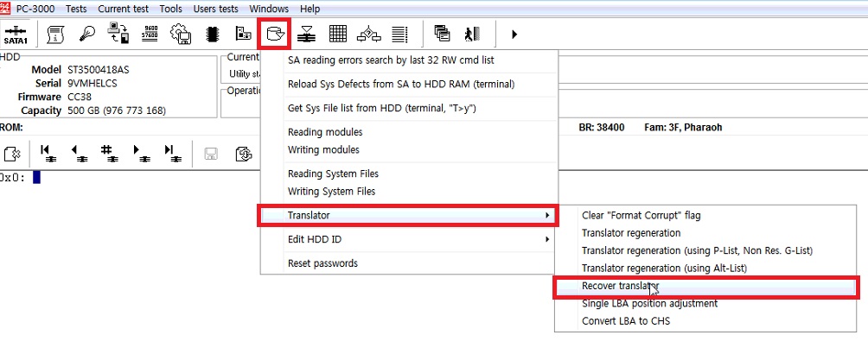The height and width of the screenshot is (354, 868).
Task: Click the Fam: 3F, Pharaoh text
Action: (x=683, y=128)
